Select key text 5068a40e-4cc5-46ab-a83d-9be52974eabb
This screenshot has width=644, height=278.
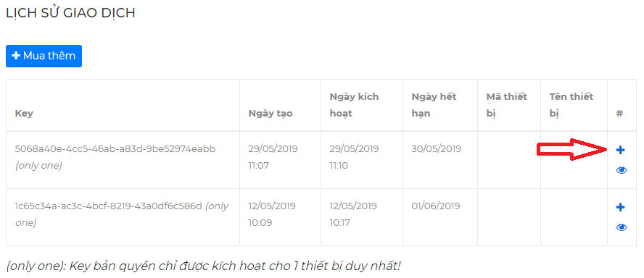[115, 149]
